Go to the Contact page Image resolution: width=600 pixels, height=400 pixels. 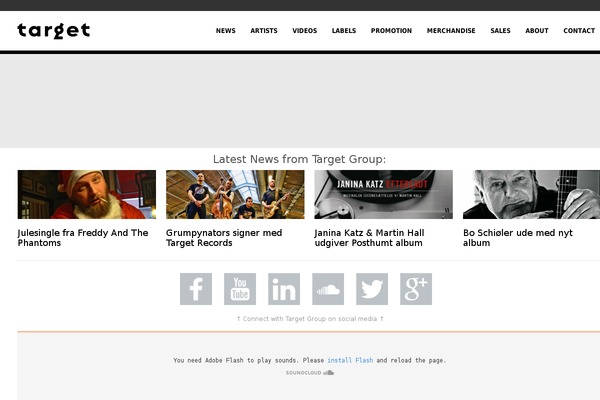click(x=579, y=31)
